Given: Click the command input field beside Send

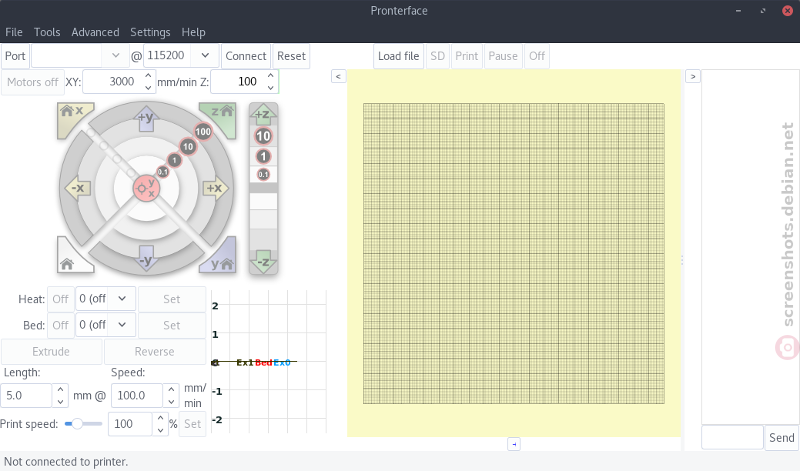Looking at the screenshot, I should [x=732, y=437].
